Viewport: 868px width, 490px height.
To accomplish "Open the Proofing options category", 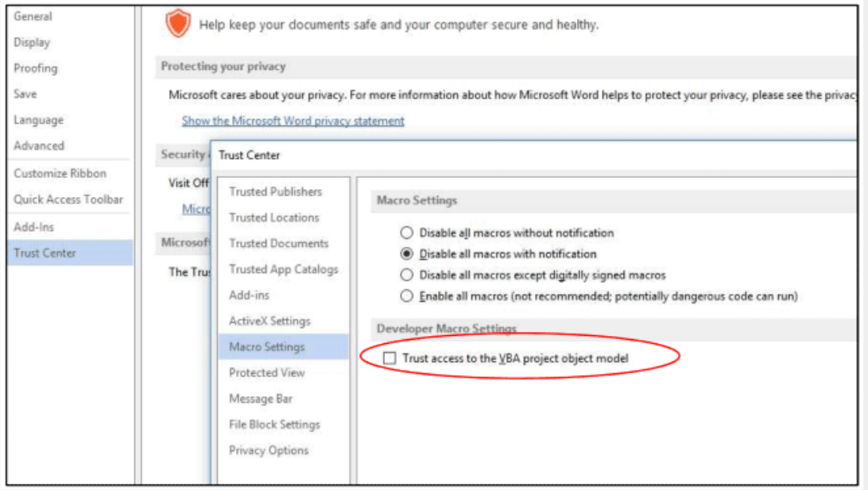I will click(x=36, y=68).
